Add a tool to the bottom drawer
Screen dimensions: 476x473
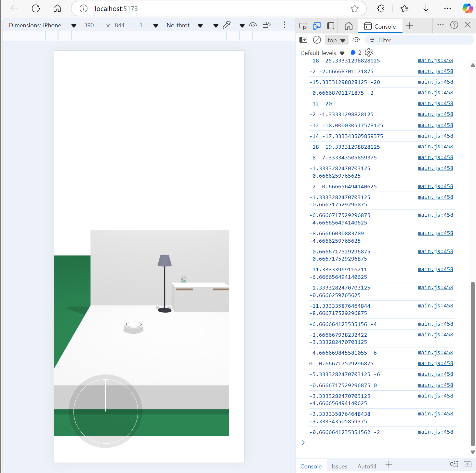coord(389,465)
